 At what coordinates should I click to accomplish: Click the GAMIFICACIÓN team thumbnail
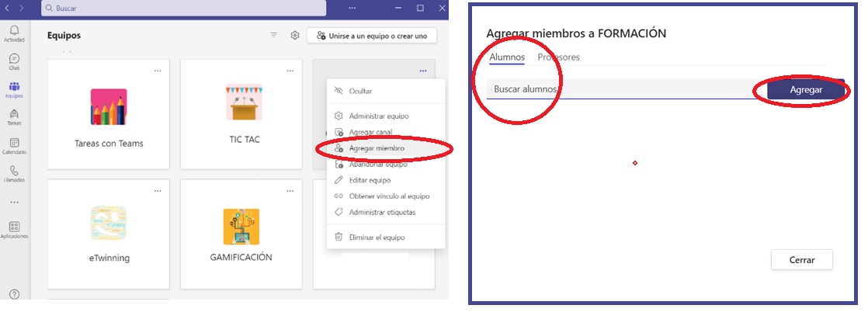[x=241, y=227]
